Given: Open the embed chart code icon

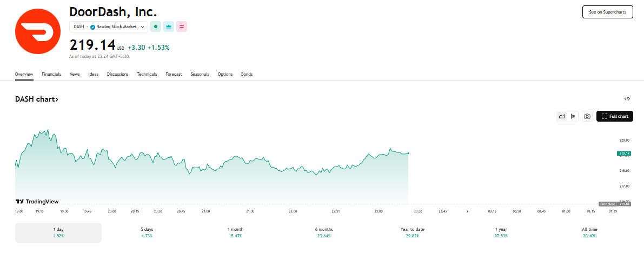Looking at the screenshot, I should point(627,99).
